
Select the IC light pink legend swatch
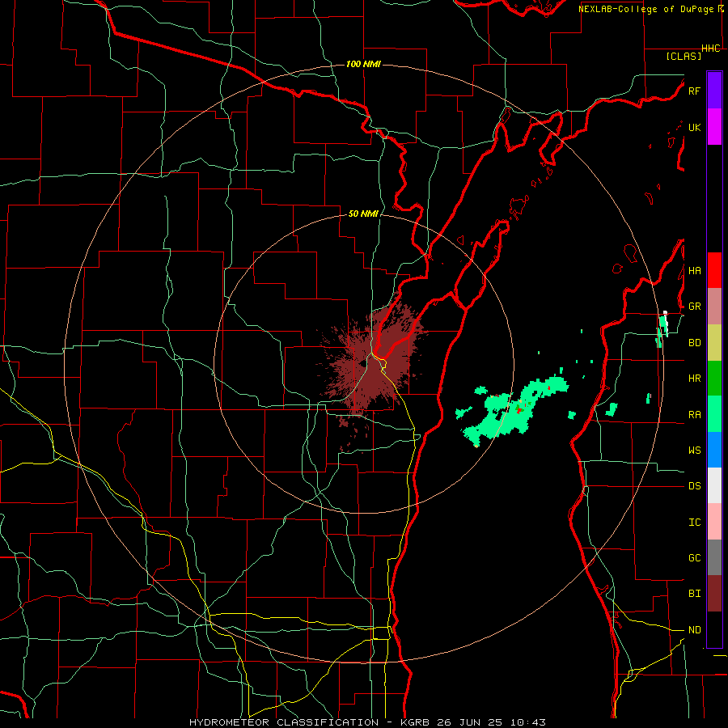coord(714,522)
